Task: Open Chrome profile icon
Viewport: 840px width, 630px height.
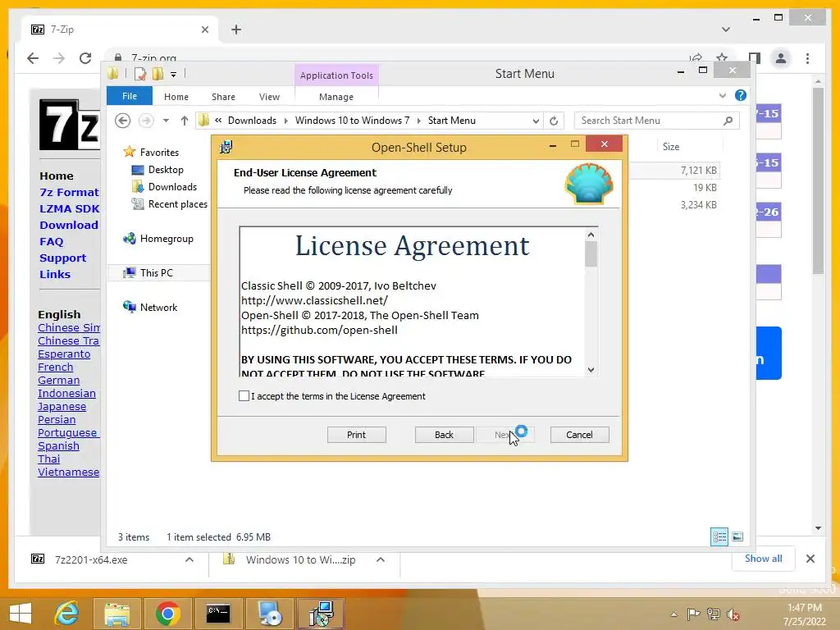Action: (x=781, y=58)
